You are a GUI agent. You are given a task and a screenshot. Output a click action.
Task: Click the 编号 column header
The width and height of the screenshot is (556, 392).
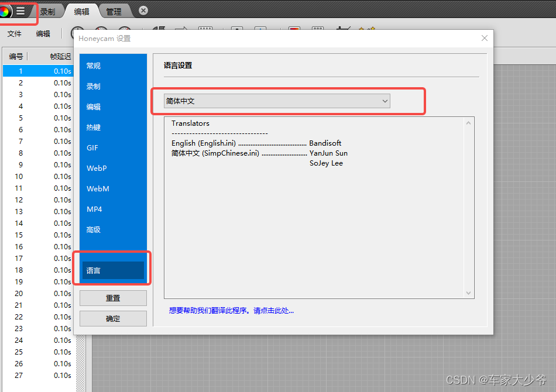[16, 56]
